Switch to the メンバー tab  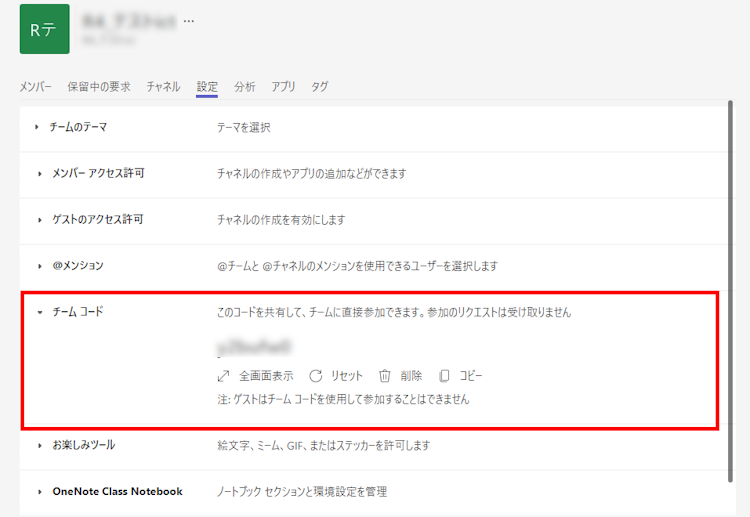tap(36, 87)
